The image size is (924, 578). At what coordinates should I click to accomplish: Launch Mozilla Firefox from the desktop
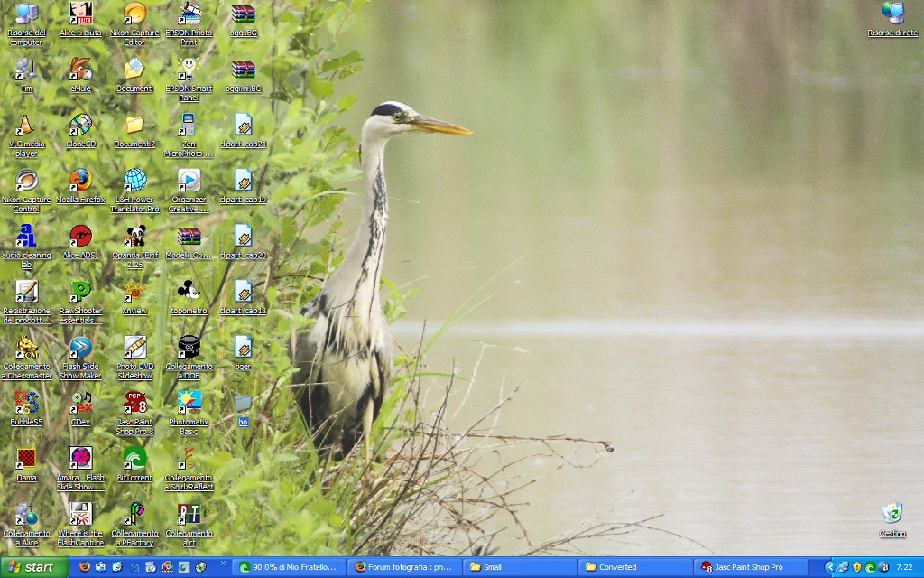[80, 180]
